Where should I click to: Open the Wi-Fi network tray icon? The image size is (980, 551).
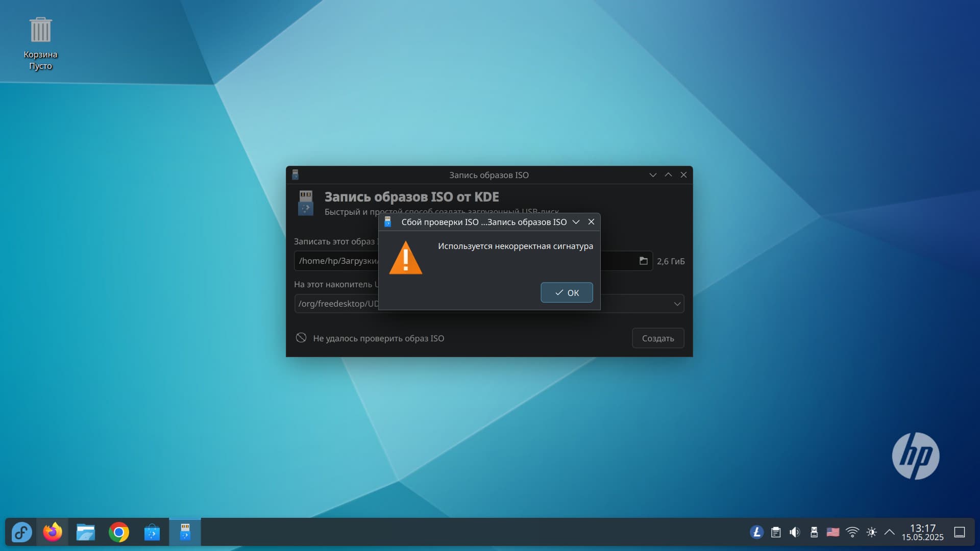852,532
